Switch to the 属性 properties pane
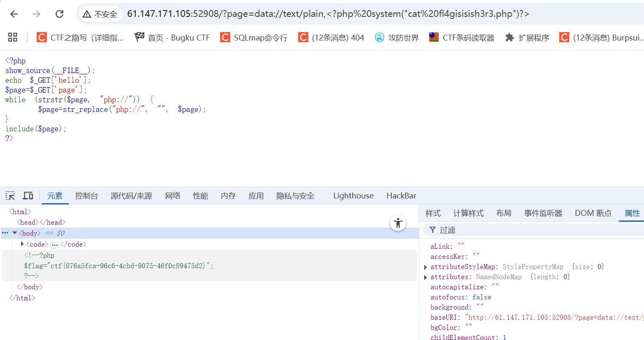Screen dimensions: 644x340 (x=632, y=213)
